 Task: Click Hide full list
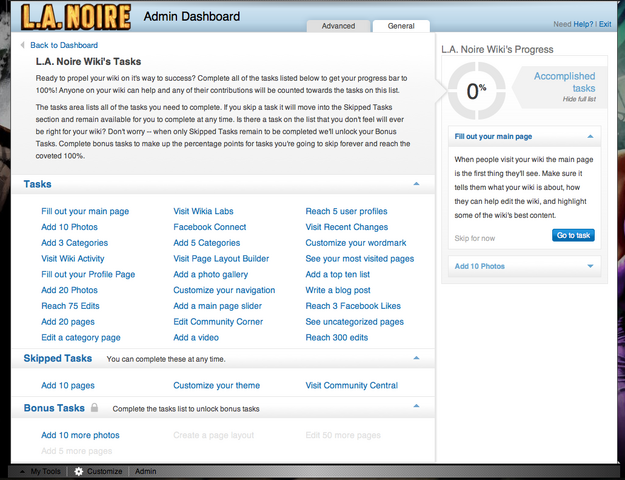coord(579,99)
